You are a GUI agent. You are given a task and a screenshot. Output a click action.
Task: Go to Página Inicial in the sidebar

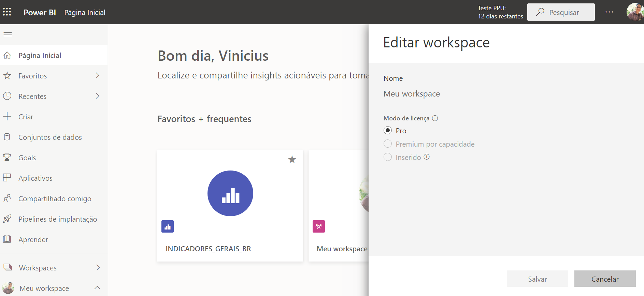pyautogui.click(x=54, y=55)
